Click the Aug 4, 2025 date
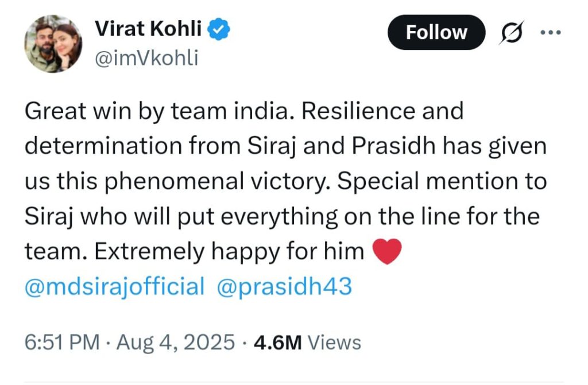588x385 pixels. (176, 343)
